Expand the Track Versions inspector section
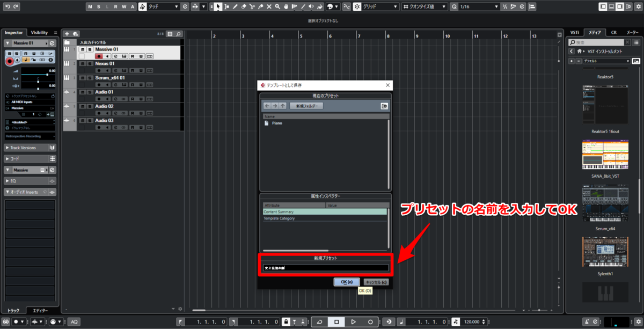Viewport: 644px width, 329px height. (x=30, y=148)
